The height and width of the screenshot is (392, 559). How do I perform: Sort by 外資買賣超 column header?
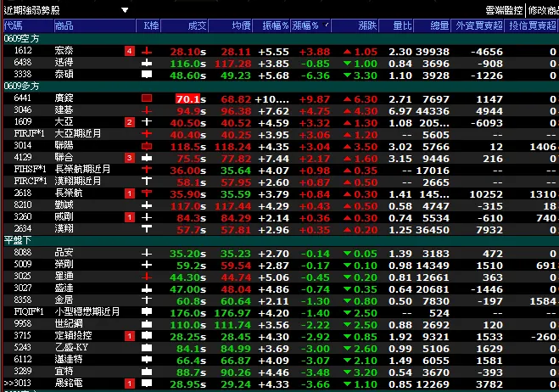(x=478, y=25)
